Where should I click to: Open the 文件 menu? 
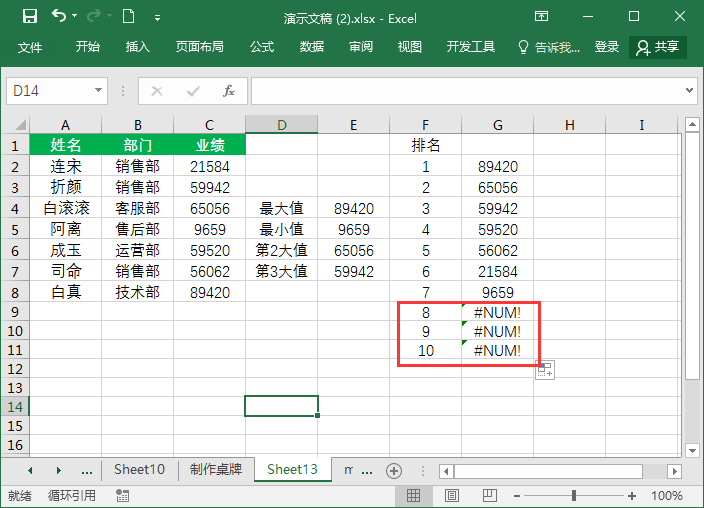pyautogui.click(x=30, y=47)
